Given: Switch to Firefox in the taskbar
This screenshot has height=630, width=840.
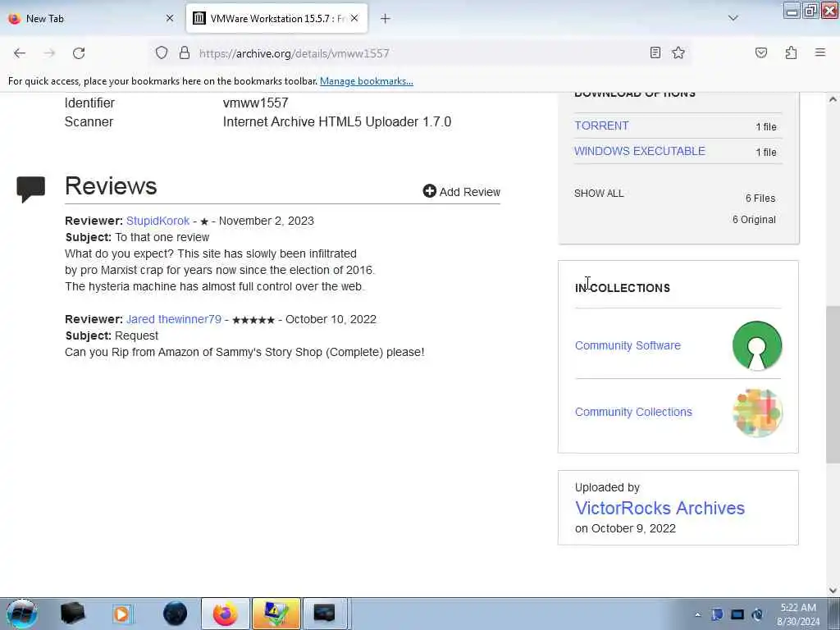Looking at the screenshot, I should point(225,614).
